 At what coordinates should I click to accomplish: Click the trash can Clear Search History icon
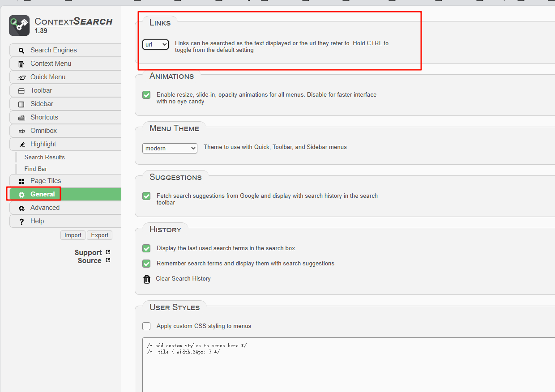(147, 279)
